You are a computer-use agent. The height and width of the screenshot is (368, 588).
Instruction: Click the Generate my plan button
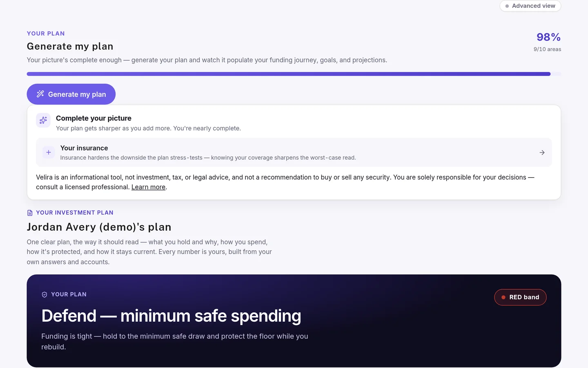point(71,94)
